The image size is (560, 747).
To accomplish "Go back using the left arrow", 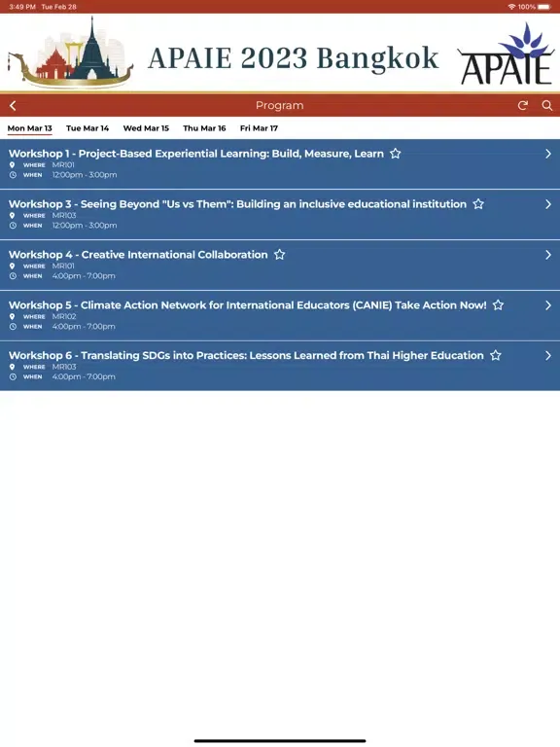I will click(x=14, y=106).
